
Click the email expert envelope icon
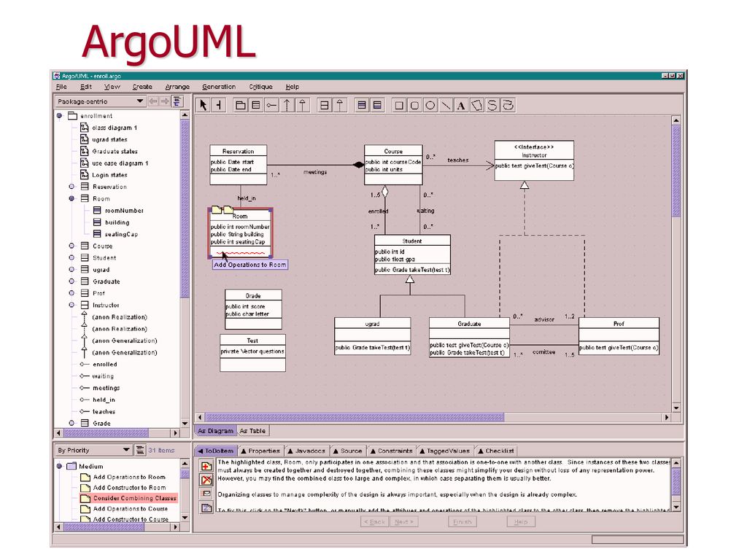[x=206, y=494]
